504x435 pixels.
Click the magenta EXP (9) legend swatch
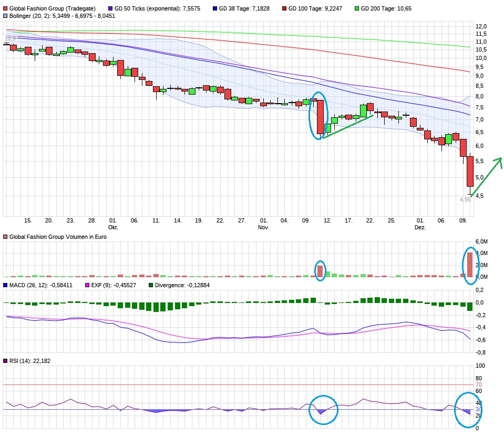pyautogui.click(x=87, y=285)
